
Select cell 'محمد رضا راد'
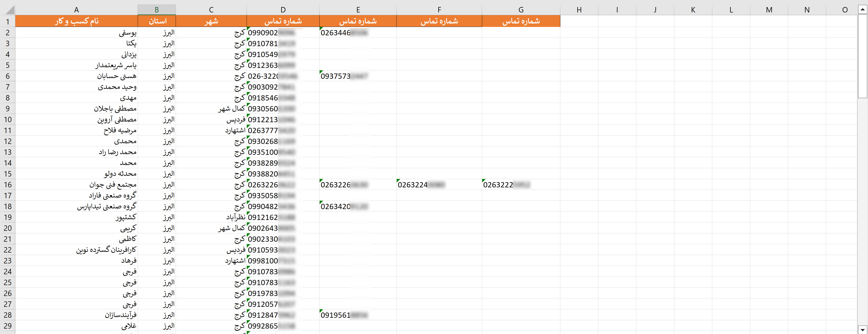click(x=76, y=152)
